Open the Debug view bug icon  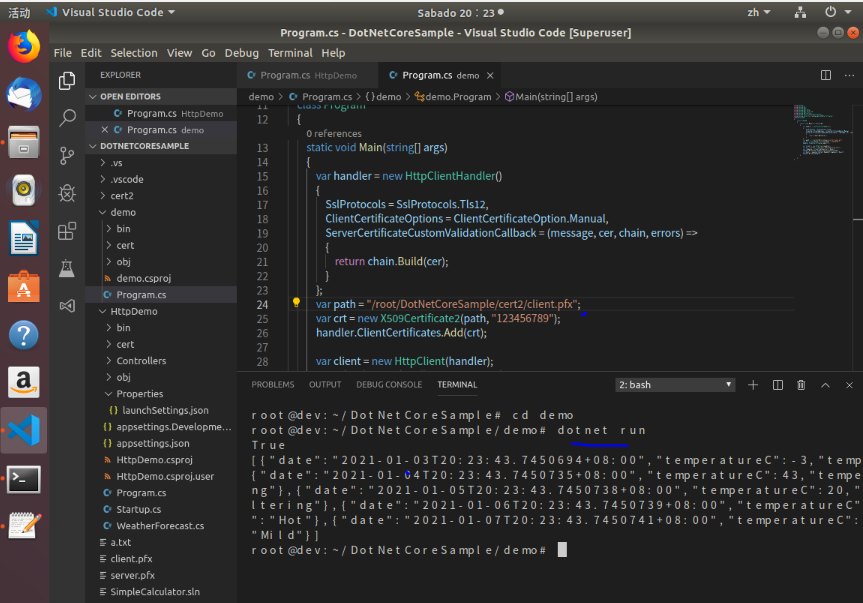click(x=67, y=193)
